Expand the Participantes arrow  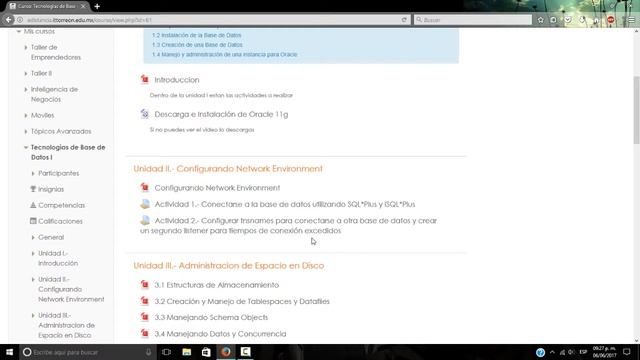pos(33,173)
